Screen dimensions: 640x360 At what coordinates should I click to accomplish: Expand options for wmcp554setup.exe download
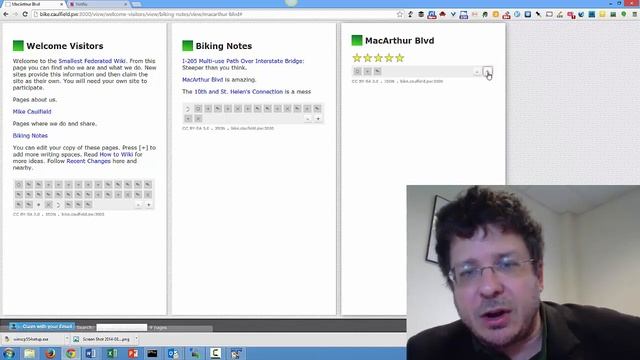coord(67,339)
